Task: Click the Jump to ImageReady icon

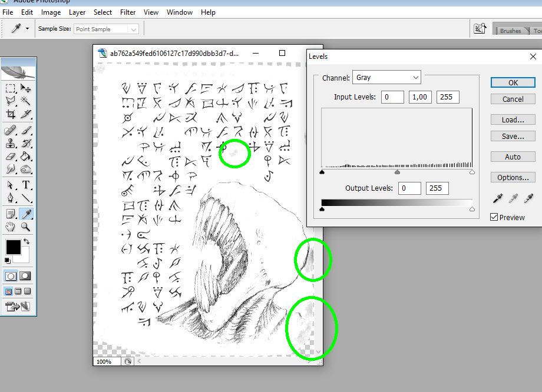Action: pyautogui.click(x=18, y=306)
